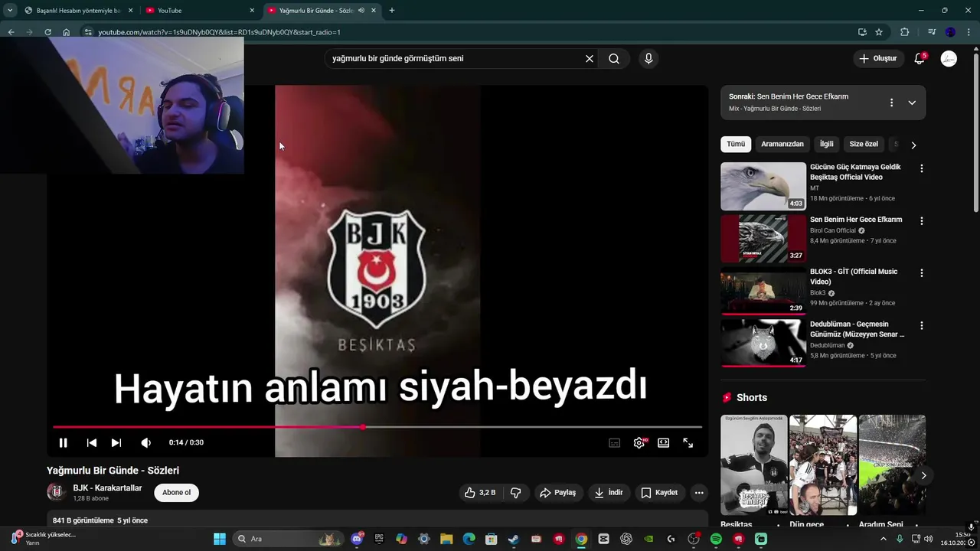Open the tab search dropdown
This screenshot has height=551, width=980.
[x=10, y=11]
